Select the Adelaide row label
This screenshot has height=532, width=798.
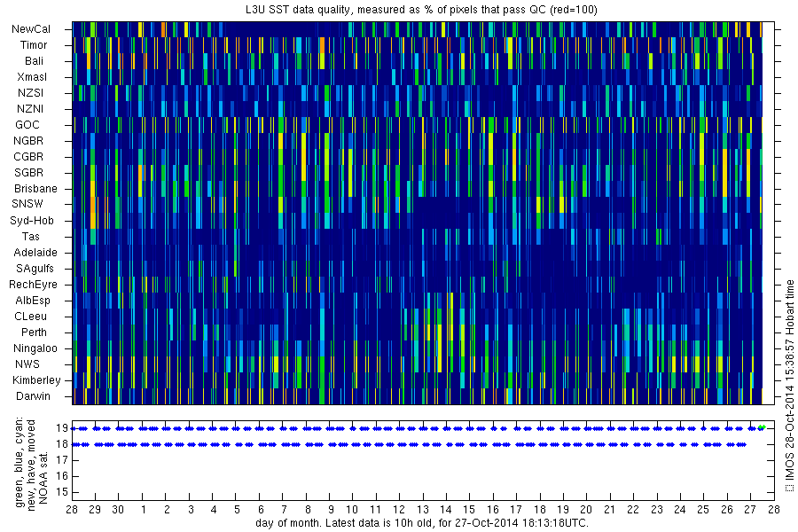pos(35,253)
